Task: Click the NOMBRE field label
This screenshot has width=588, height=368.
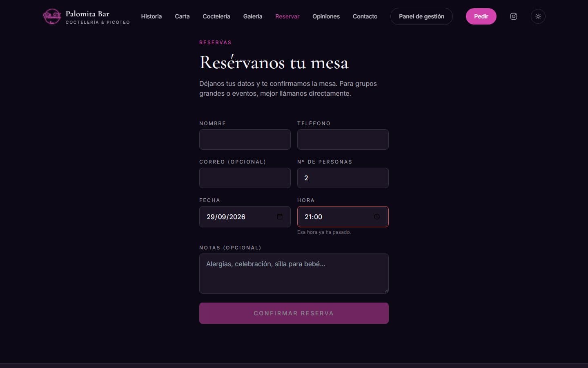Action: tap(212, 123)
